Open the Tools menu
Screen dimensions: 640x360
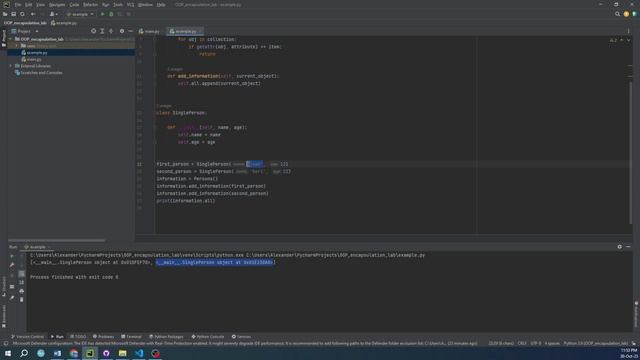(118, 4)
